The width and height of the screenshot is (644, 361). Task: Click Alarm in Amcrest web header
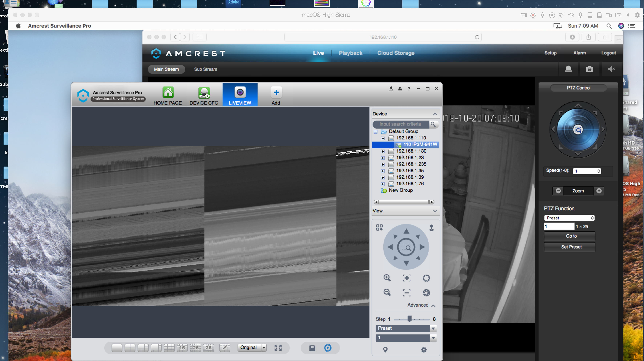(x=579, y=53)
